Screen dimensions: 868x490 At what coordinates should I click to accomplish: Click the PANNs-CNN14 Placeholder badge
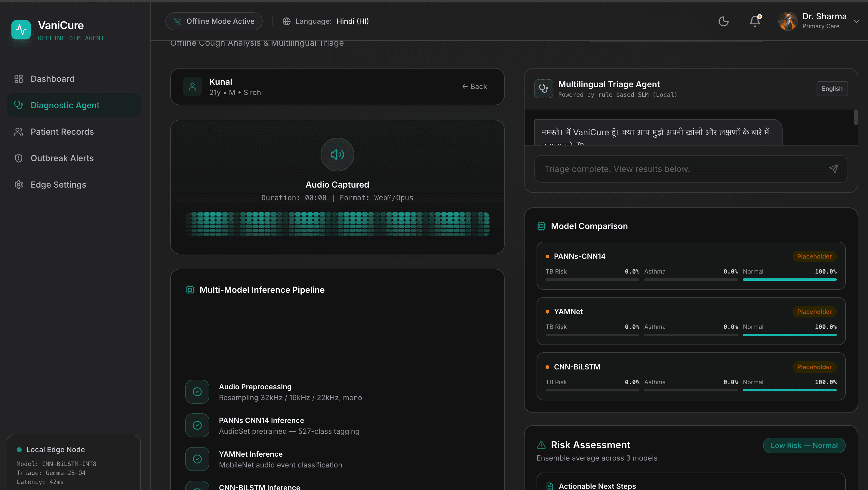[814, 256]
